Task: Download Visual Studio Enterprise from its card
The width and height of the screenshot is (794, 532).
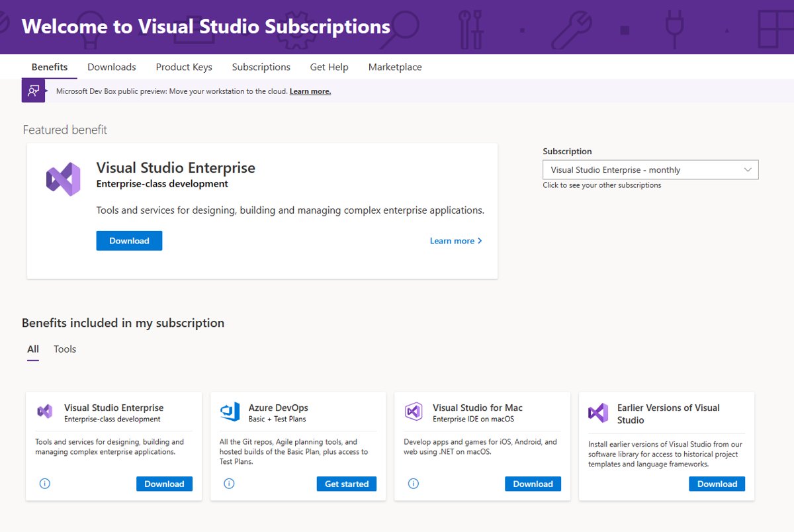Action: click(x=164, y=484)
